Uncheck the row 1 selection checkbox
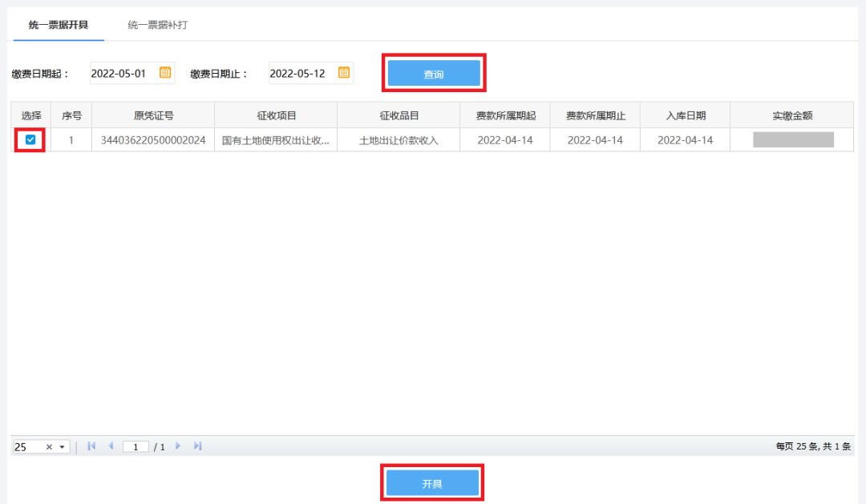 pyautogui.click(x=30, y=139)
